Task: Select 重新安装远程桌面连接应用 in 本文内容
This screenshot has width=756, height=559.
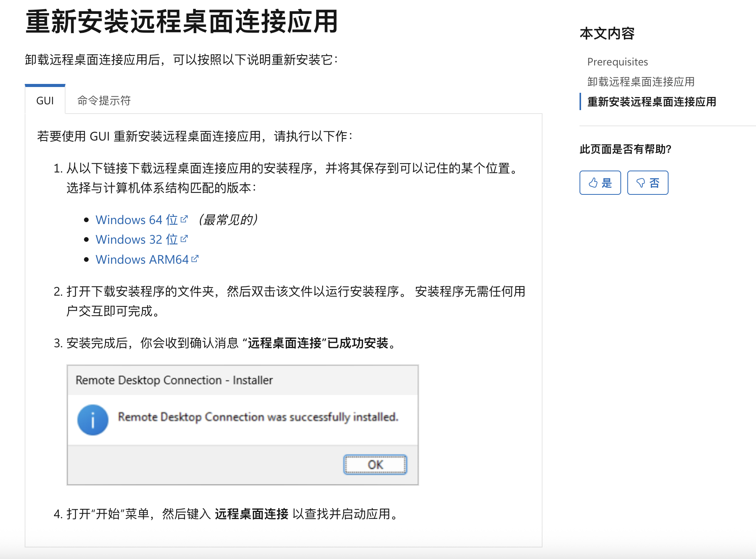Action: click(x=652, y=102)
